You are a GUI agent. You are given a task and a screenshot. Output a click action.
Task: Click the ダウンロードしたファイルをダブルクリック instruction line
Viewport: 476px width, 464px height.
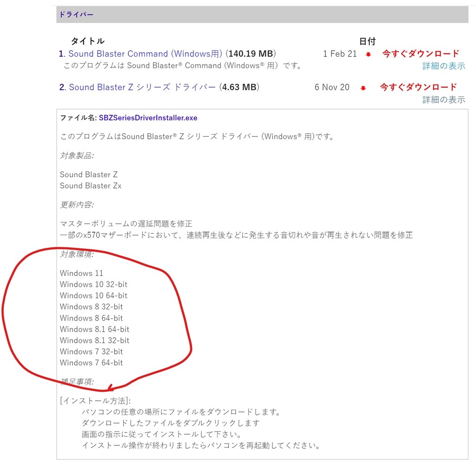pyautogui.click(x=171, y=423)
